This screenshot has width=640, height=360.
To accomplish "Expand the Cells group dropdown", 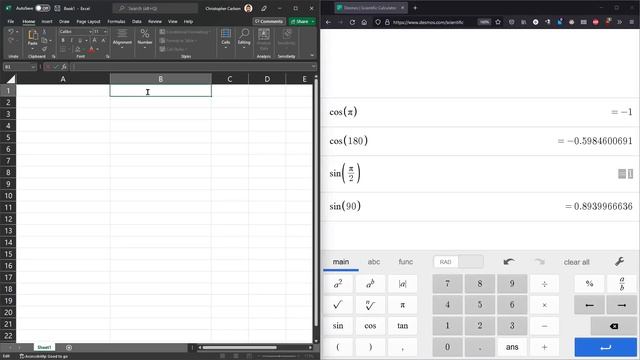I will coord(226,48).
